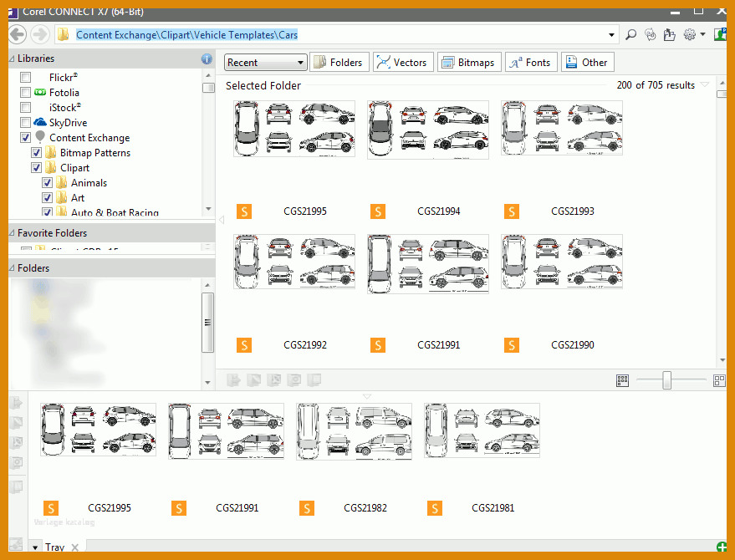Click the top icon in tray left toolbar

pyautogui.click(x=17, y=403)
